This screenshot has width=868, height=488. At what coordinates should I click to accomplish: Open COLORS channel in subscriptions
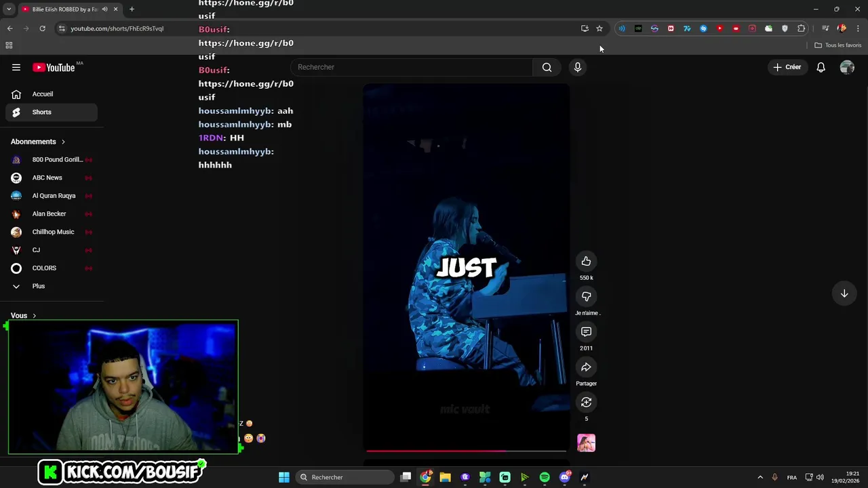pyautogui.click(x=52, y=268)
